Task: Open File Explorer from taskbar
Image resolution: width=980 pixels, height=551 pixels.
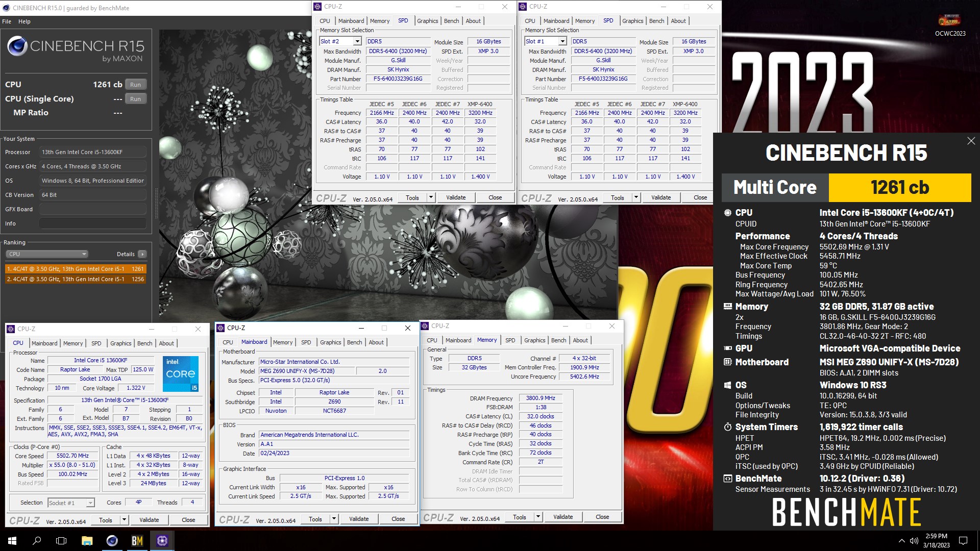Action: (x=87, y=541)
